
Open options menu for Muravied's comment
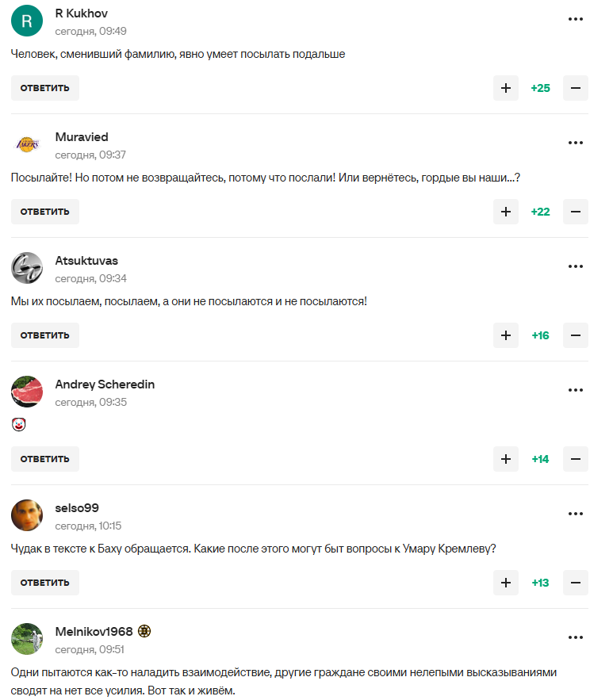tap(576, 143)
